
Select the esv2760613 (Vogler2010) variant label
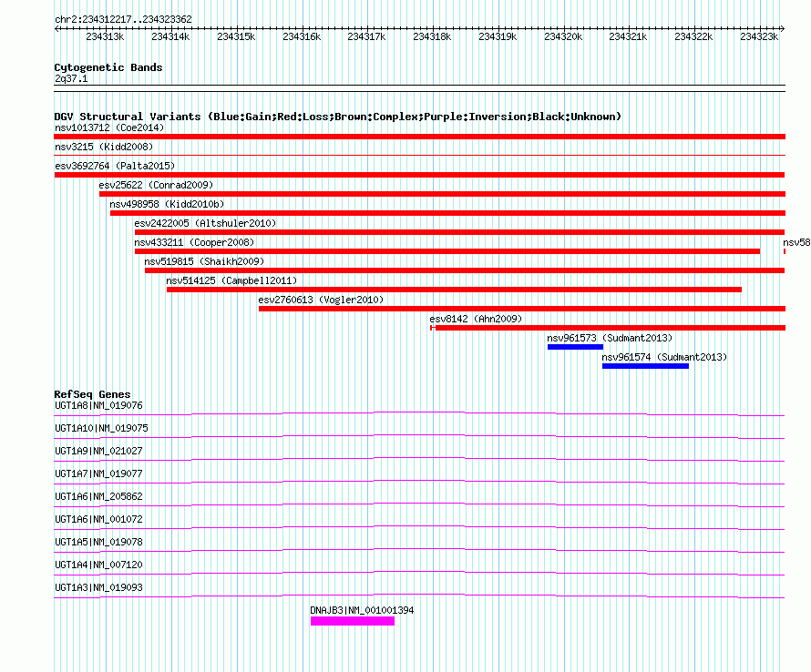pyautogui.click(x=321, y=300)
